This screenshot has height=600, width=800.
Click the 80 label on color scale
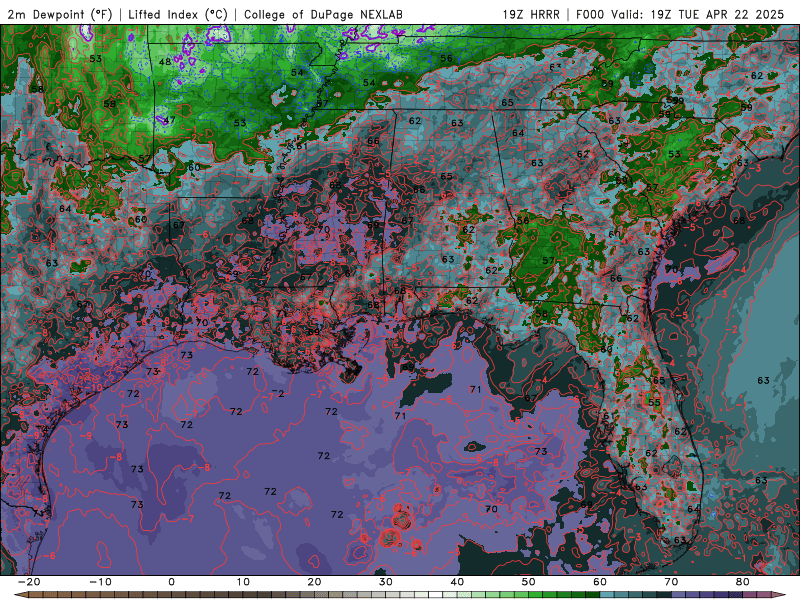pyautogui.click(x=743, y=582)
